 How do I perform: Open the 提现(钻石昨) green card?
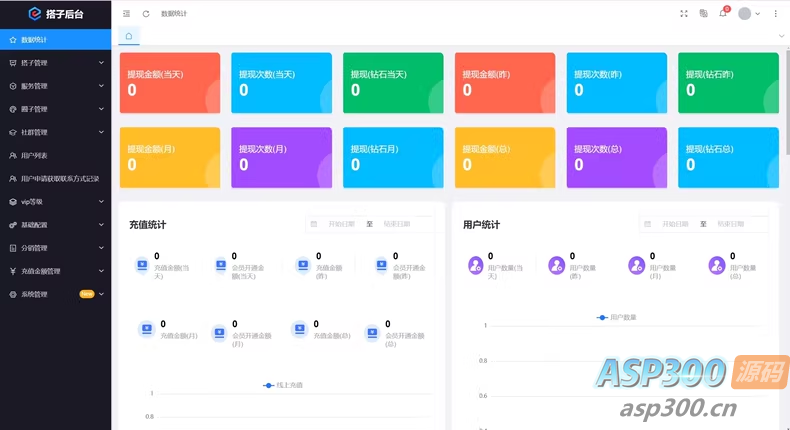(x=729, y=83)
